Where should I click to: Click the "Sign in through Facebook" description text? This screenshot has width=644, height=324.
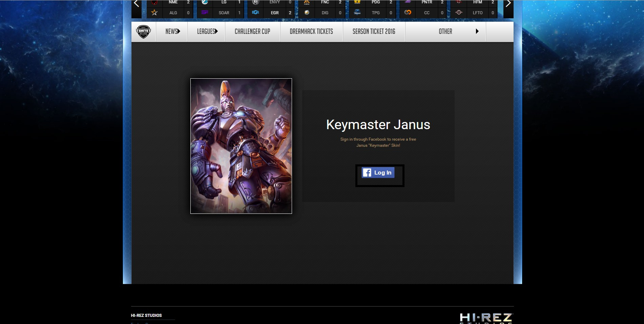tap(378, 142)
